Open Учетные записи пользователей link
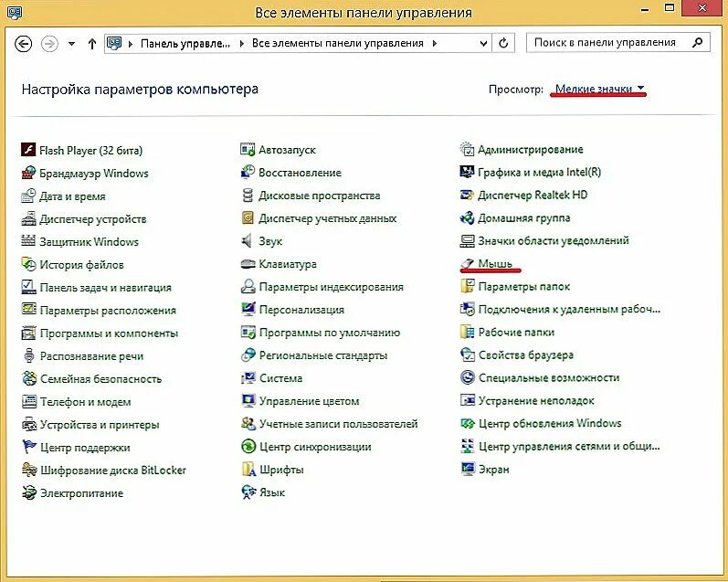Screen dimensions: 728x582 pyautogui.click(x=339, y=424)
